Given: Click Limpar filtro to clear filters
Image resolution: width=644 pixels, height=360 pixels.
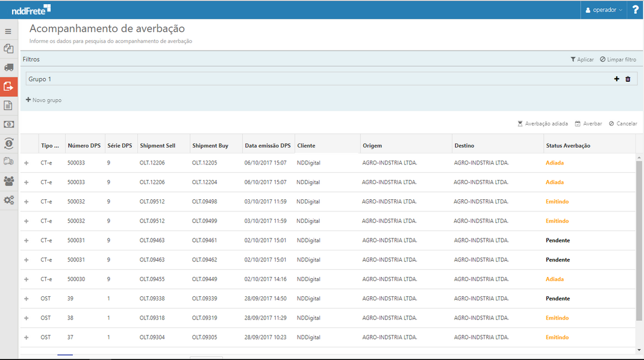Looking at the screenshot, I should (x=617, y=60).
